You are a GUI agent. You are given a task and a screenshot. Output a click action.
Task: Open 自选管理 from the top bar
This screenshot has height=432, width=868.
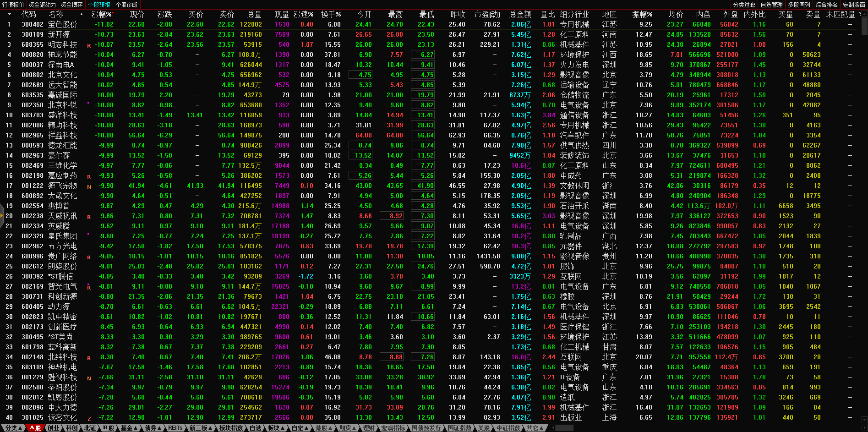point(771,5)
